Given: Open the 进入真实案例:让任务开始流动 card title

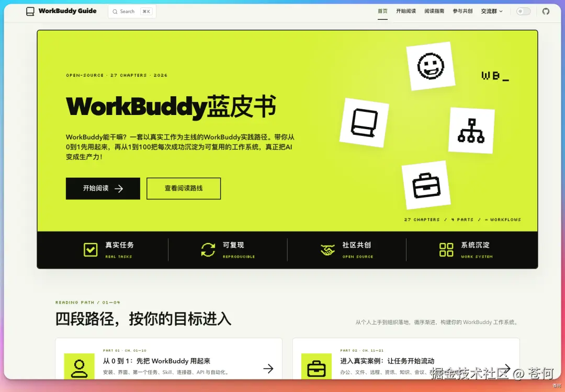Looking at the screenshot, I should click(387, 361).
